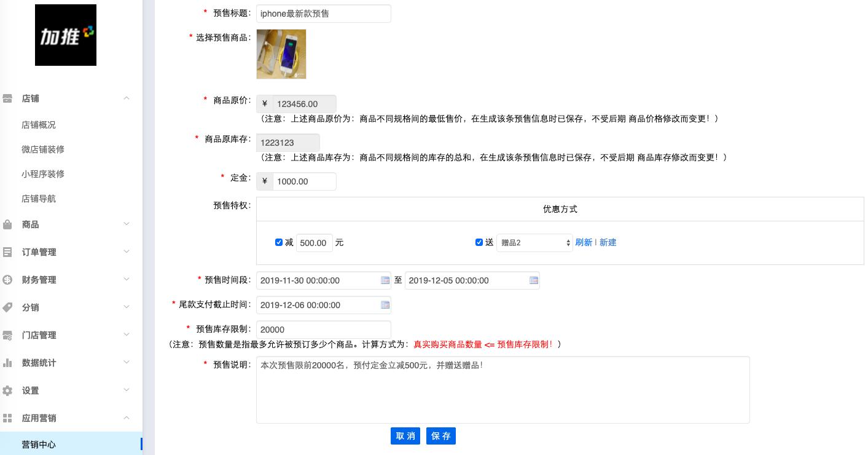
Task: Expand the 财务管理 menu chevron
Action: pos(127,280)
